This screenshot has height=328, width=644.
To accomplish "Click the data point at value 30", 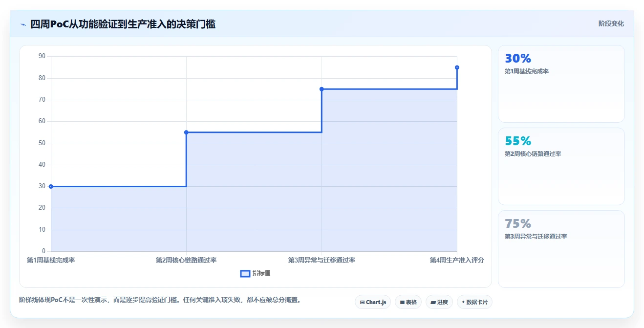I will coord(51,186).
